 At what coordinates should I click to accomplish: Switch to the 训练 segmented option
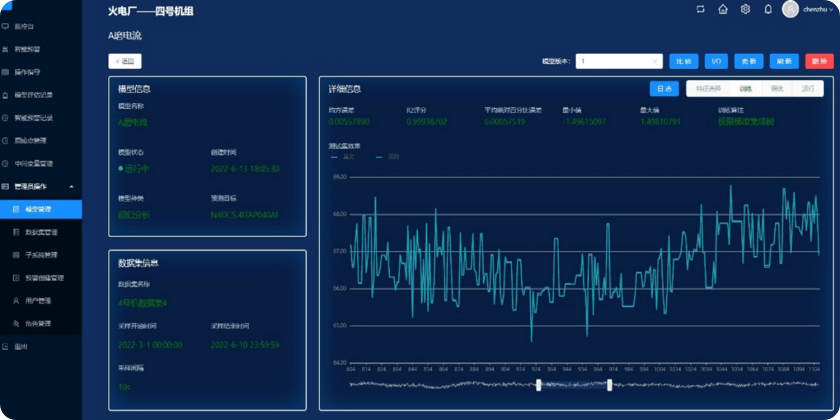[745, 89]
